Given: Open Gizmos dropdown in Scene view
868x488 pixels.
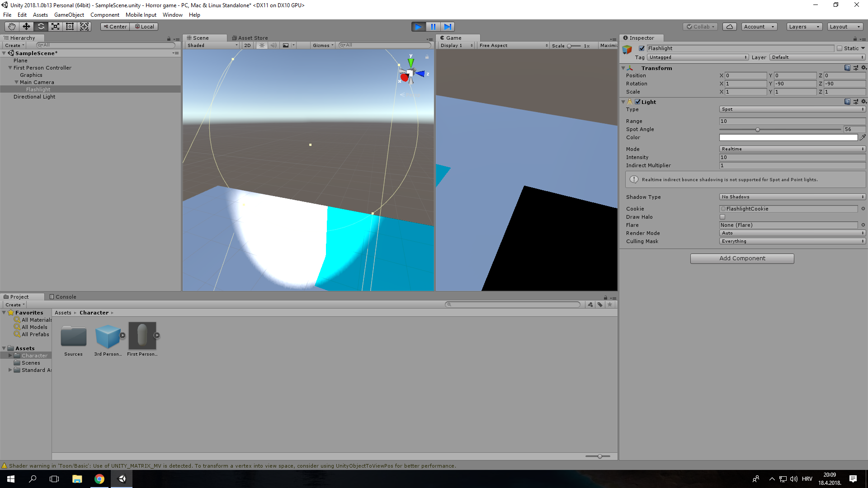Looking at the screenshot, I should click(323, 45).
